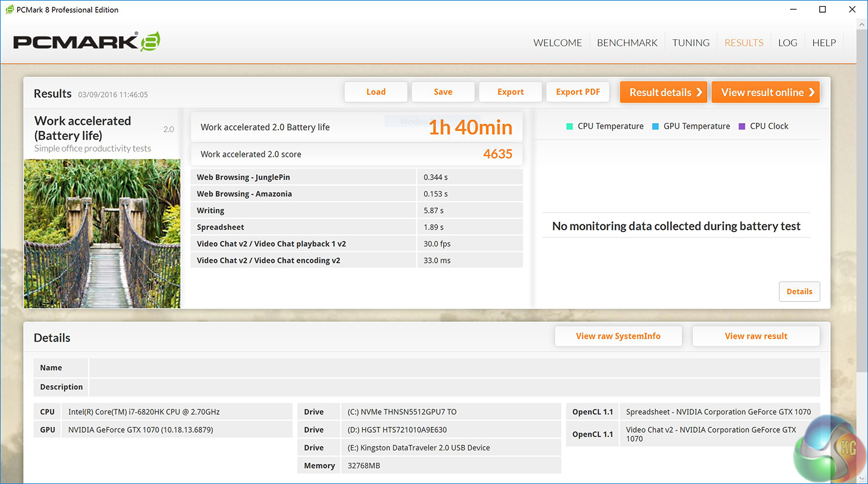Click the PCMark 8 logo
The width and height of the screenshot is (868, 484).
pyautogui.click(x=86, y=42)
